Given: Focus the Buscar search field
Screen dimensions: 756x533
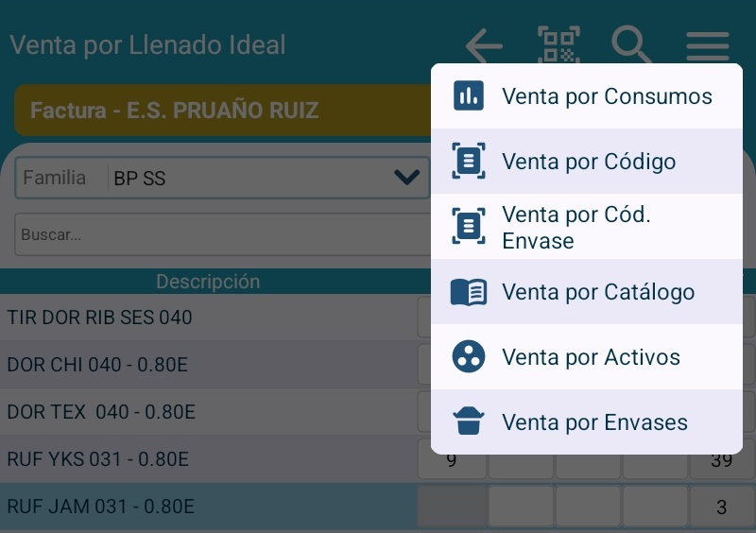Looking at the screenshot, I should (x=217, y=234).
